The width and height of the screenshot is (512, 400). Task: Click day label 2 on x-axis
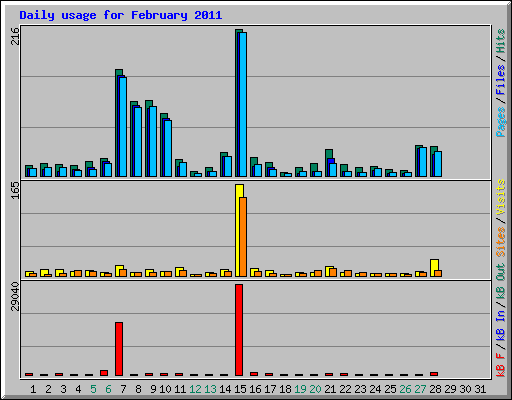pos(48,389)
